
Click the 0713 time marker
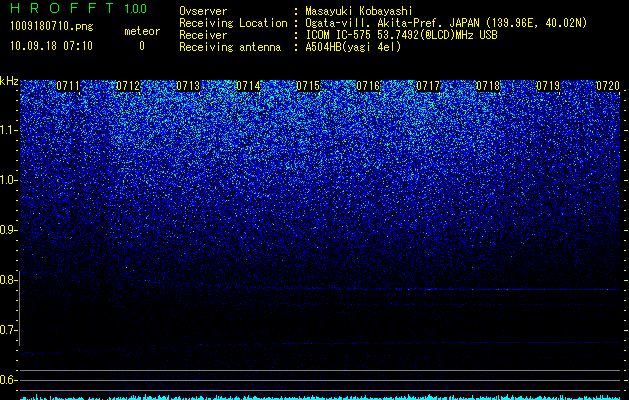188,86
